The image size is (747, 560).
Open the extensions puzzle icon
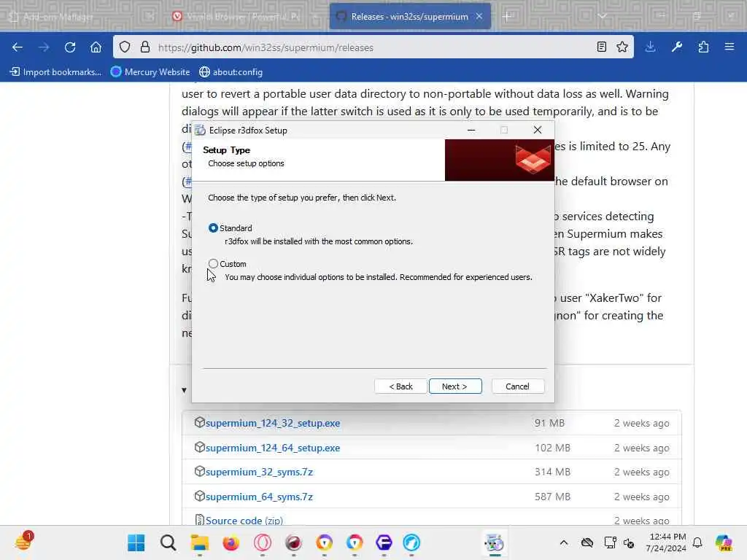click(703, 47)
